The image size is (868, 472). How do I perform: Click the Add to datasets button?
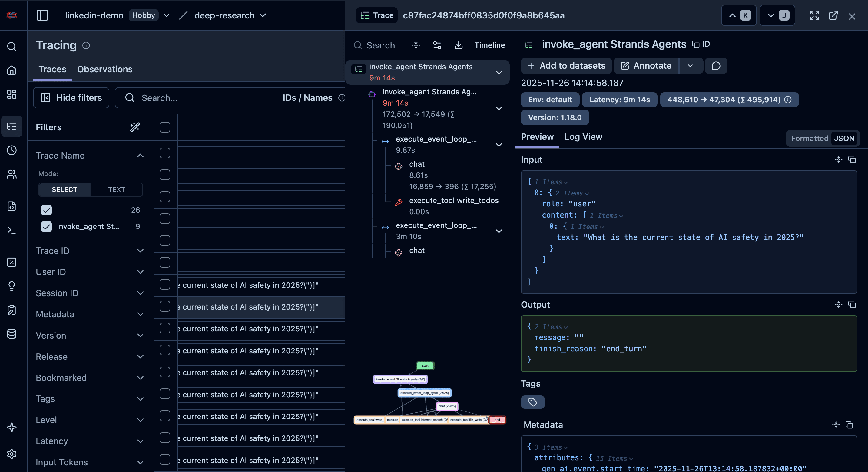(566, 66)
